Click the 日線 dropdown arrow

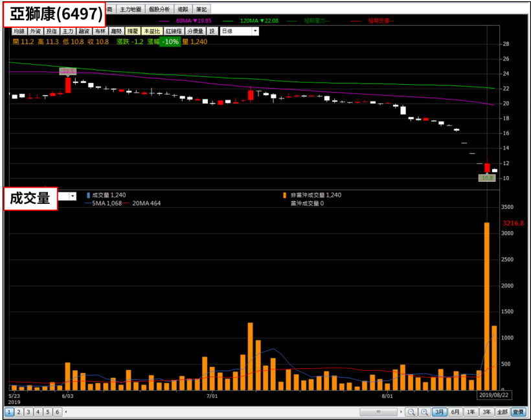[x=255, y=31]
